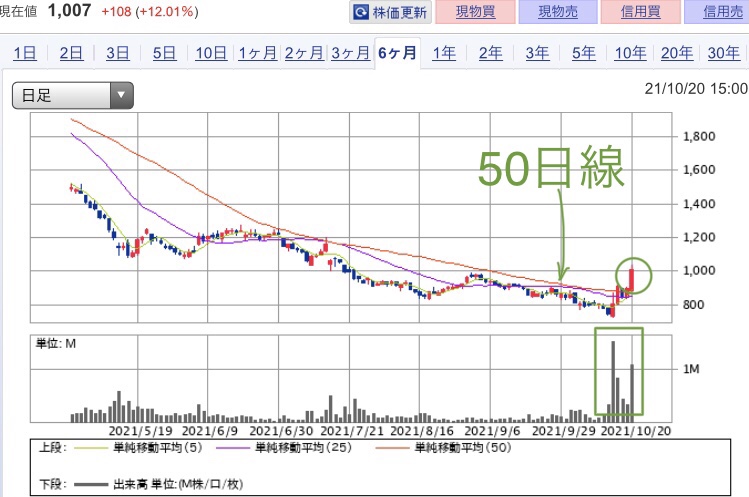The width and height of the screenshot is (749, 497).
Task: Click the 2021/10/20 date label
Action: 636,431
